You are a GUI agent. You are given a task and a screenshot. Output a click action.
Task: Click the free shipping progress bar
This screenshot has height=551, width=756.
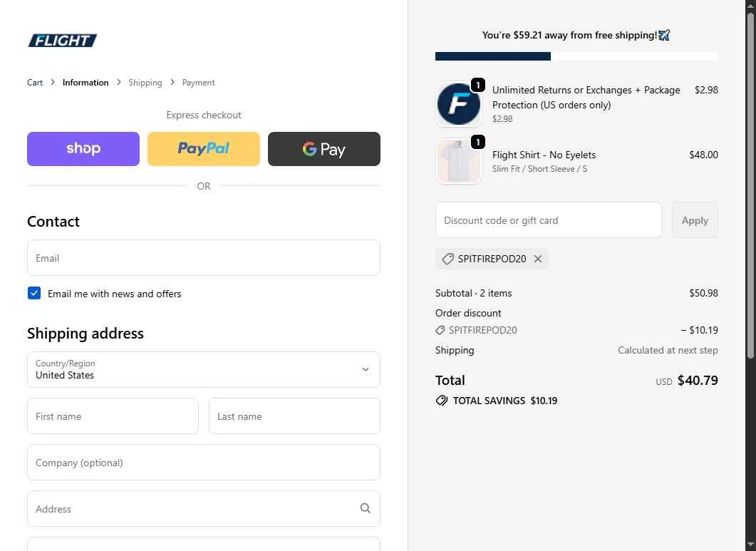point(576,56)
